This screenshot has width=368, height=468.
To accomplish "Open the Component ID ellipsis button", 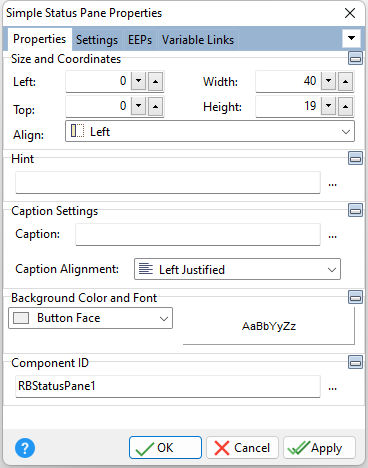I will point(332,388).
